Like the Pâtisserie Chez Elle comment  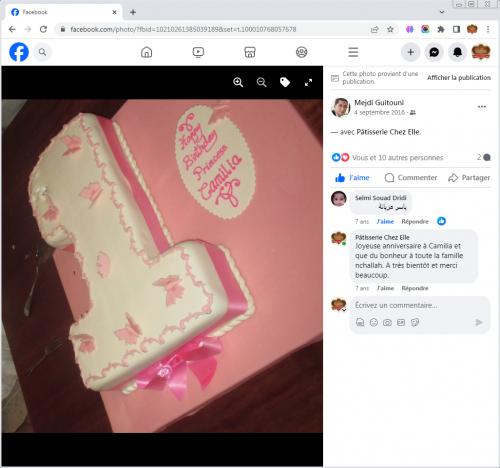click(385, 288)
